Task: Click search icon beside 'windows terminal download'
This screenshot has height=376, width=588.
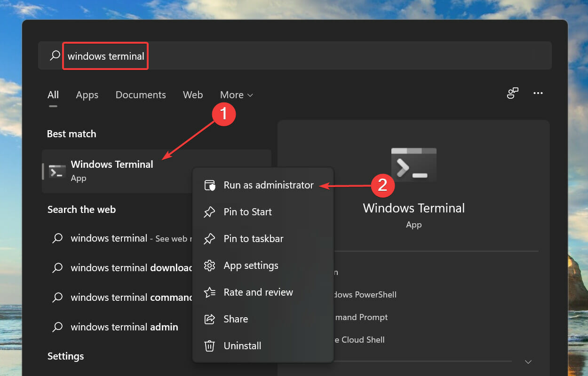Action: point(57,268)
